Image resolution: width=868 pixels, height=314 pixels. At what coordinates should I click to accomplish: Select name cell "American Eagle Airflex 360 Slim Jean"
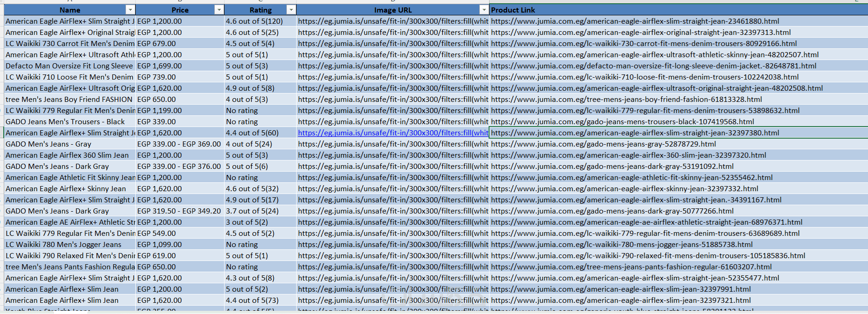coord(70,155)
